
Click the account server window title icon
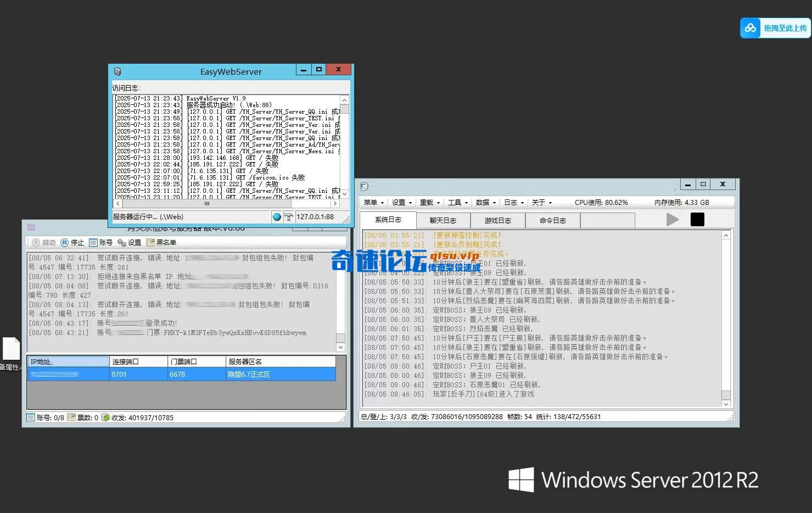pyautogui.click(x=31, y=227)
